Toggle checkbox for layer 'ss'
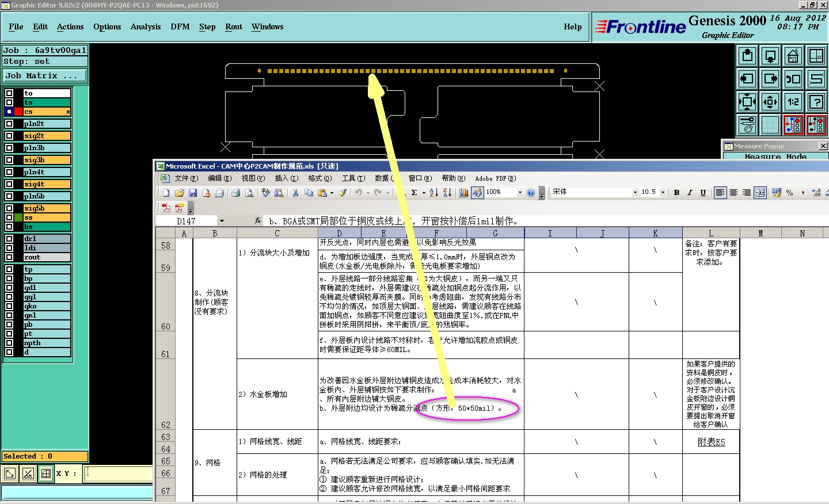The width and height of the screenshot is (829, 504). click(9, 217)
